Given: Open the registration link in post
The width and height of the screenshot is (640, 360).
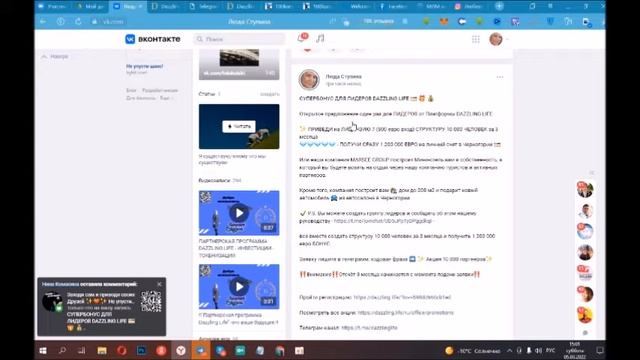Looking at the screenshot, I should click(402, 297).
